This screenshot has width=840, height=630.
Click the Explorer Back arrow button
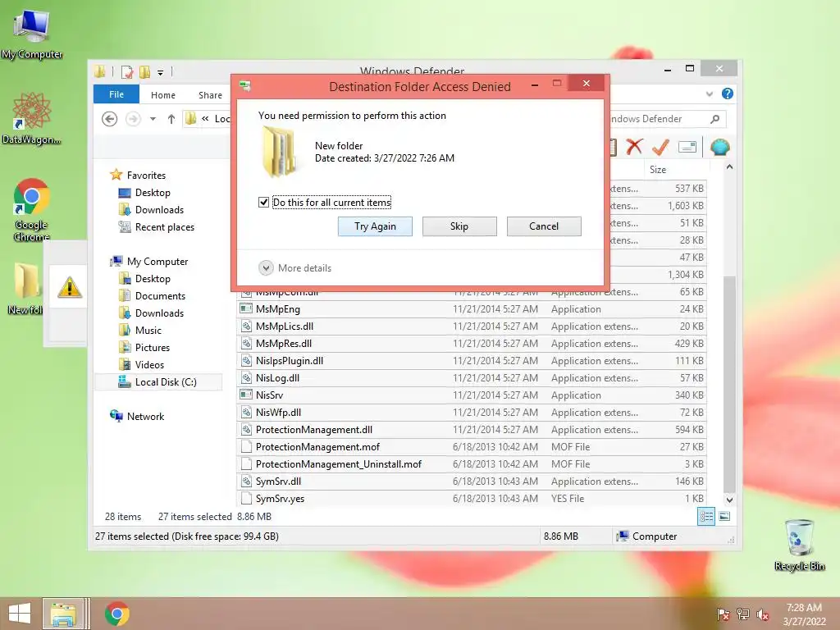point(110,119)
